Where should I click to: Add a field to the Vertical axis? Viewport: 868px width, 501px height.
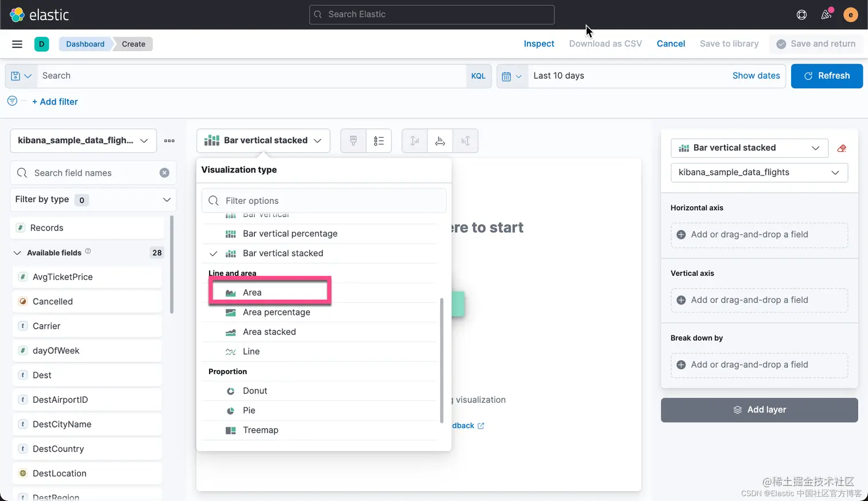759,300
